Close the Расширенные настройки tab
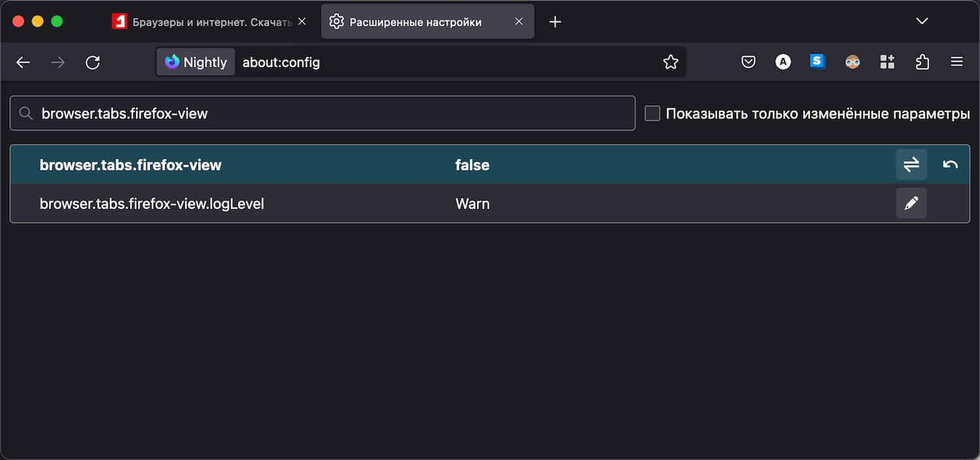This screenshot has width=980, height=460. 519,22
